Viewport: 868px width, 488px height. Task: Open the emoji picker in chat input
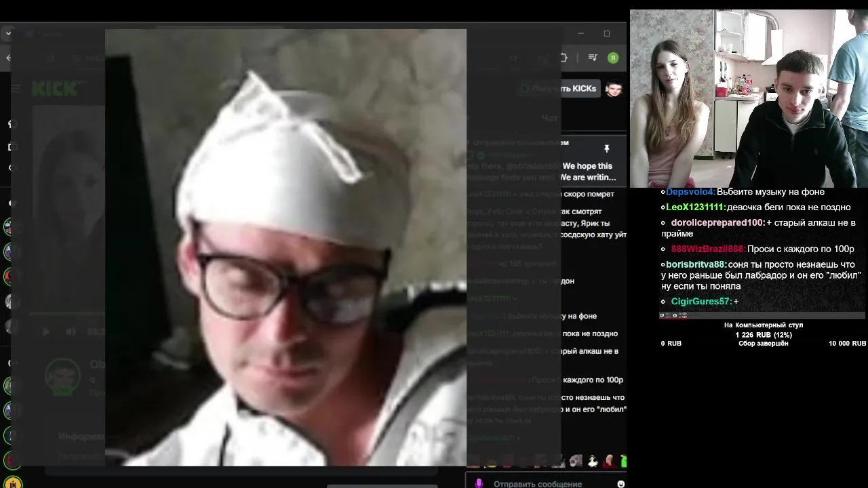click(x=620, y=484)
